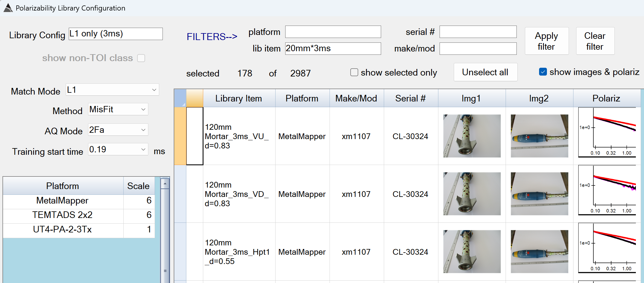Uncheck show images & polariz checkbox
This screenshot has height=283, width=644.
(543, 72)
